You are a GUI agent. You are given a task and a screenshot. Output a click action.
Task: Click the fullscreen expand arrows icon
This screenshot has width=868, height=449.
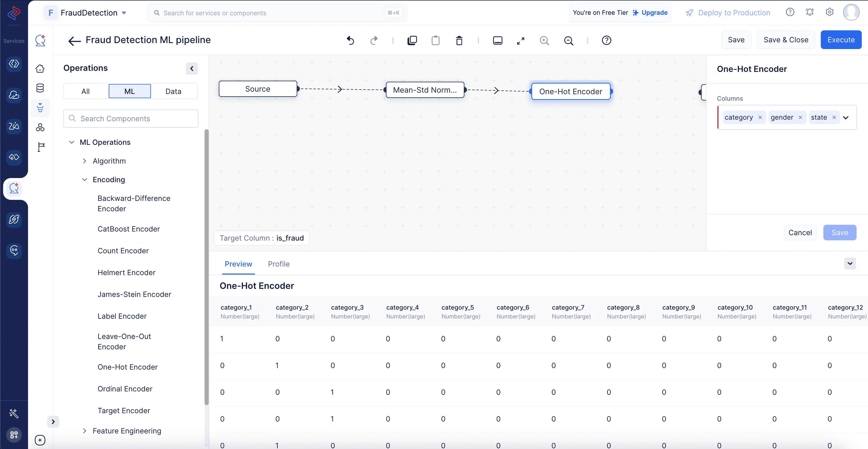(x=521, y=40)
